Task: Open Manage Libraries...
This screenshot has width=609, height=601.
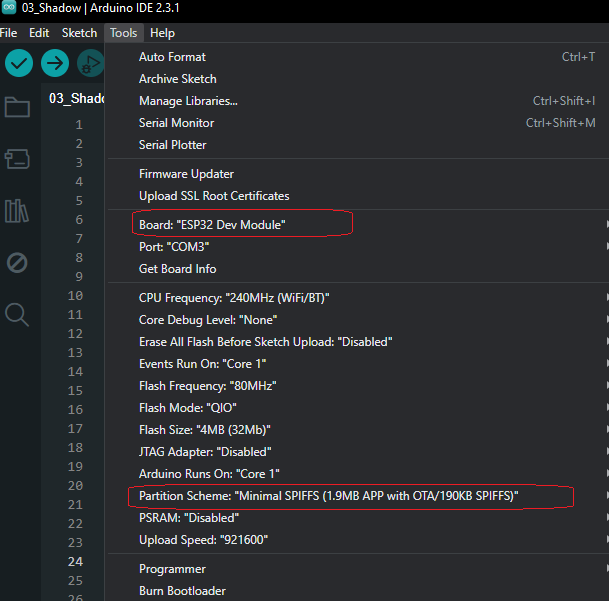Action: coord(358,101)
